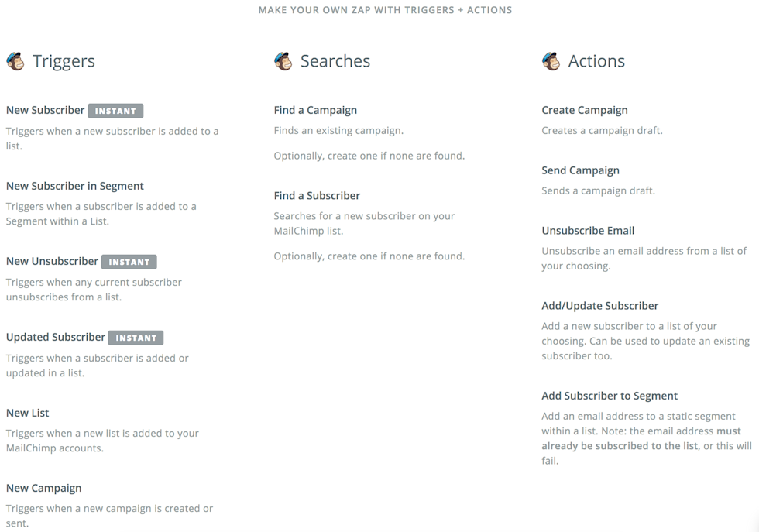Click the MailChimp icon beside Triggers heading
Viewport: 759px width, 532px height.
[x=15, y=61]
